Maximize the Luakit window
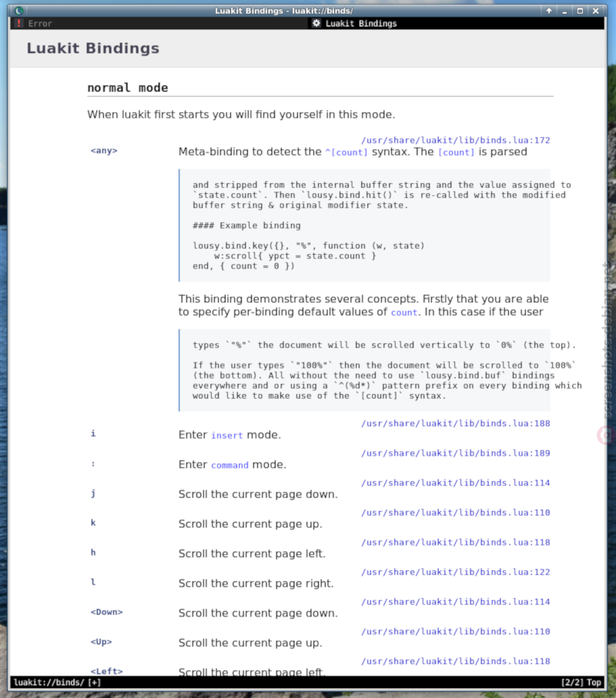Viewport: 616px width, 698px height. [x=580, y=11]
